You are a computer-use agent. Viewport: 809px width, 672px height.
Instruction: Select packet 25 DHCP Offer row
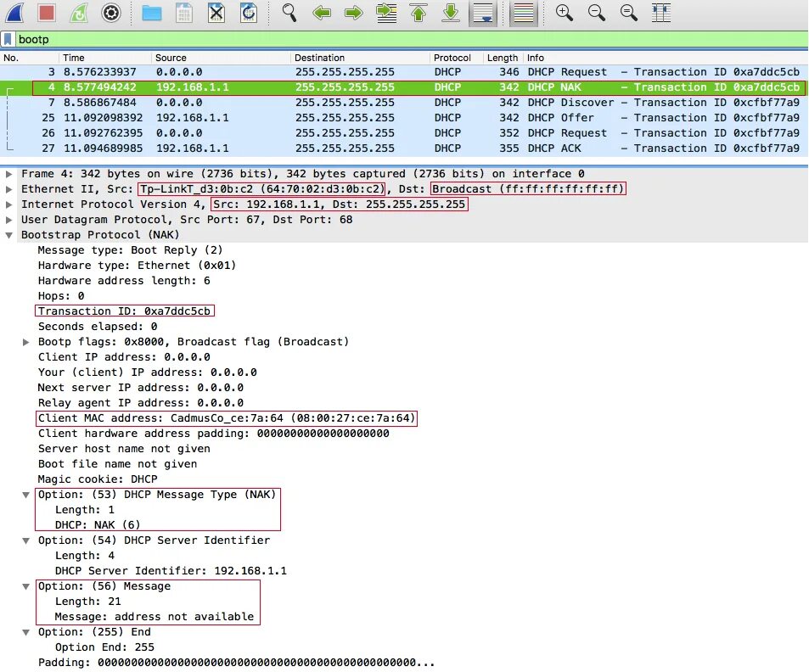tap(404, 118)
